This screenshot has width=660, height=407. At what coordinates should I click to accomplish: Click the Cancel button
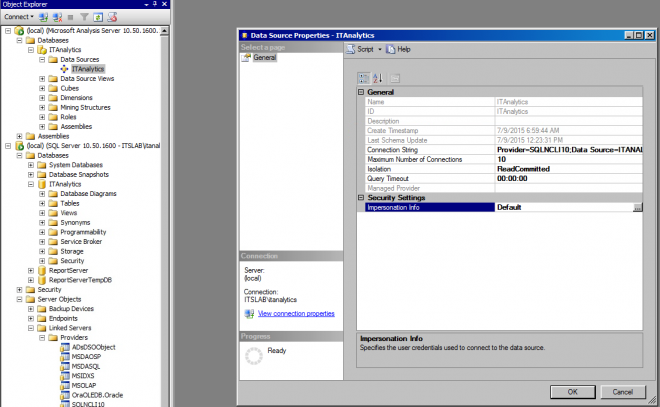(623, 392)
